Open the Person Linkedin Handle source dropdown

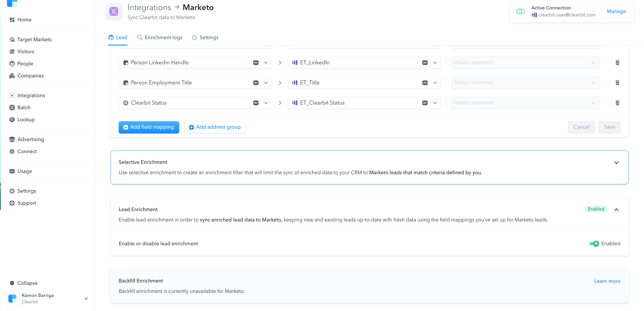pos(195,63)
